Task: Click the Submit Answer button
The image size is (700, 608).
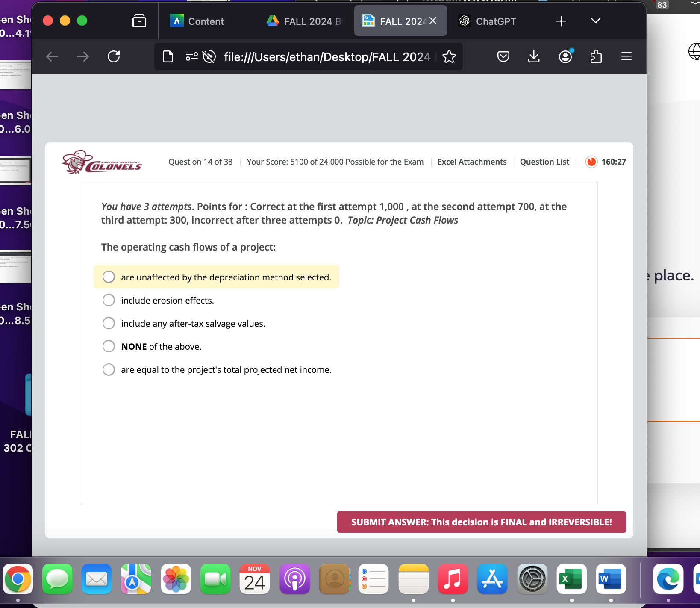Action: [x=482, y=522]
